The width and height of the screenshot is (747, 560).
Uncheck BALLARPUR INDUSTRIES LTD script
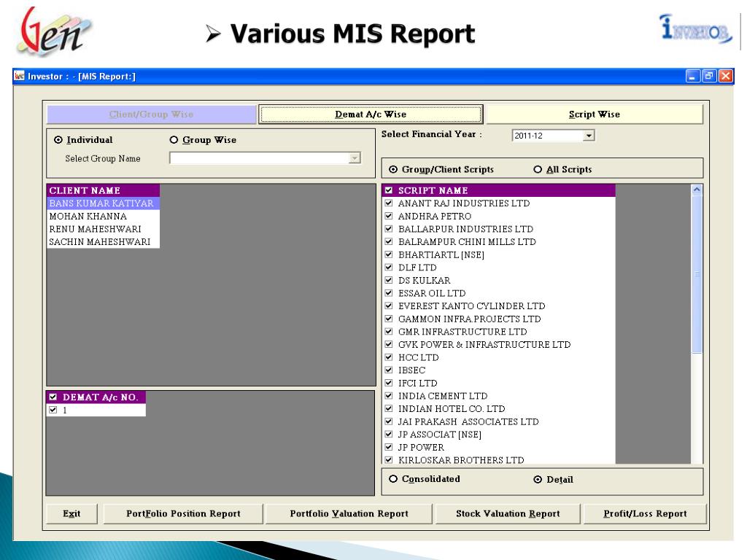[389, 229]
